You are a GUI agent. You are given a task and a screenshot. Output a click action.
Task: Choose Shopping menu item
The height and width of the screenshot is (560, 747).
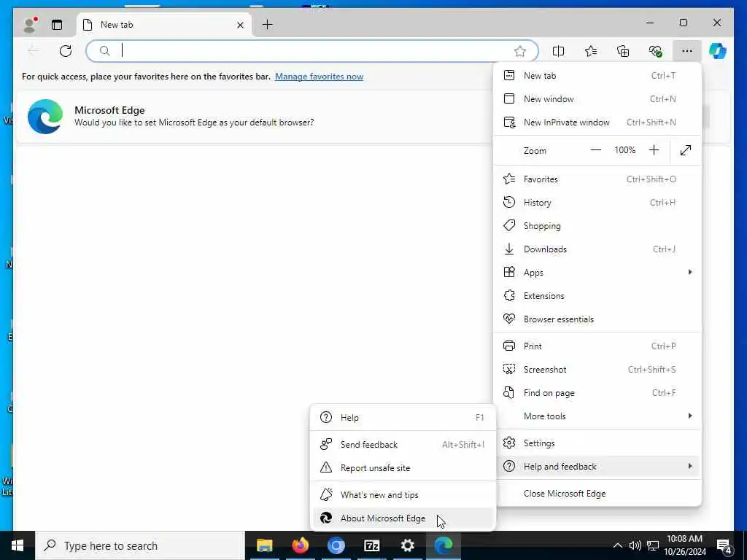(597, 226)
